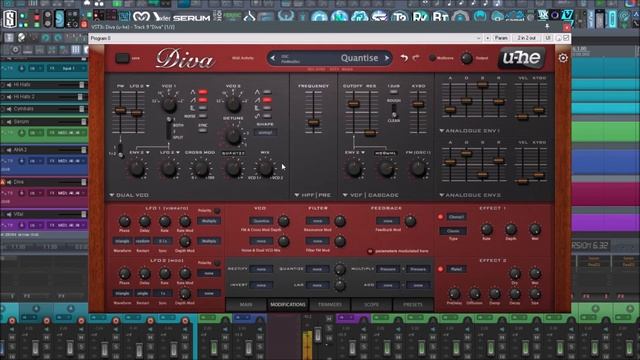Open LFO 1 Waveform triangle selector
This screenshot has height=360, width=640.
click(122, 241)
